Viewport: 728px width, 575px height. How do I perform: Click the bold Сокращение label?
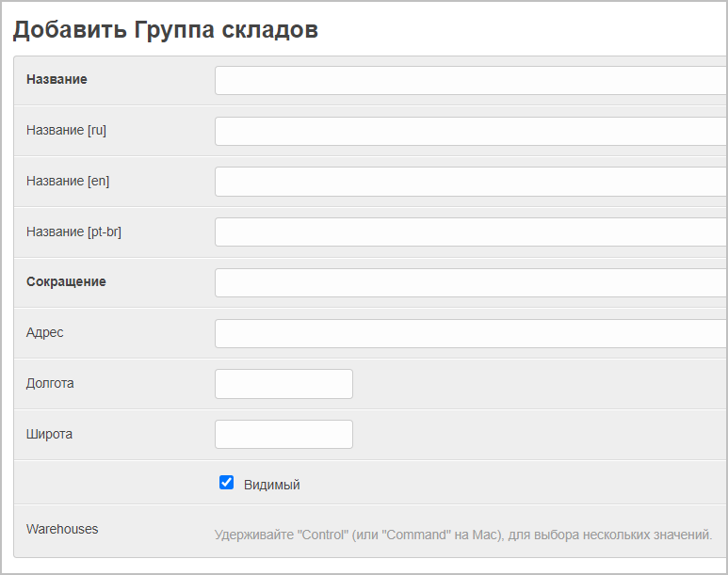click(66, 282)
